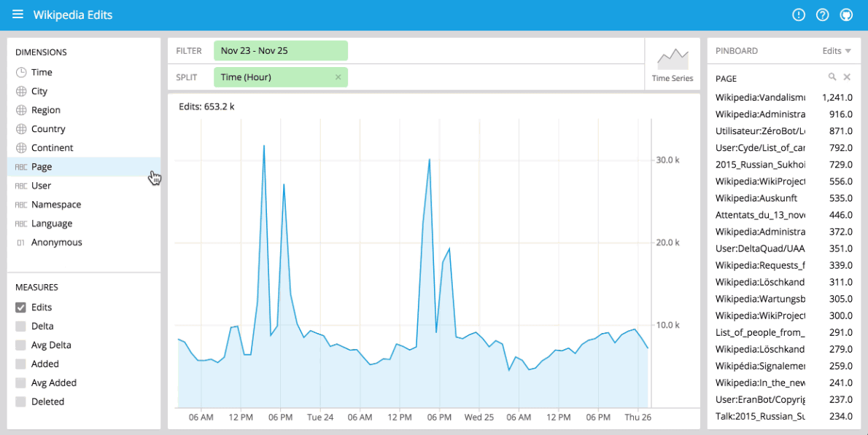
Task: Click the Wikipedia:Vandalismus pinboard row
Action: pos(784,98)
